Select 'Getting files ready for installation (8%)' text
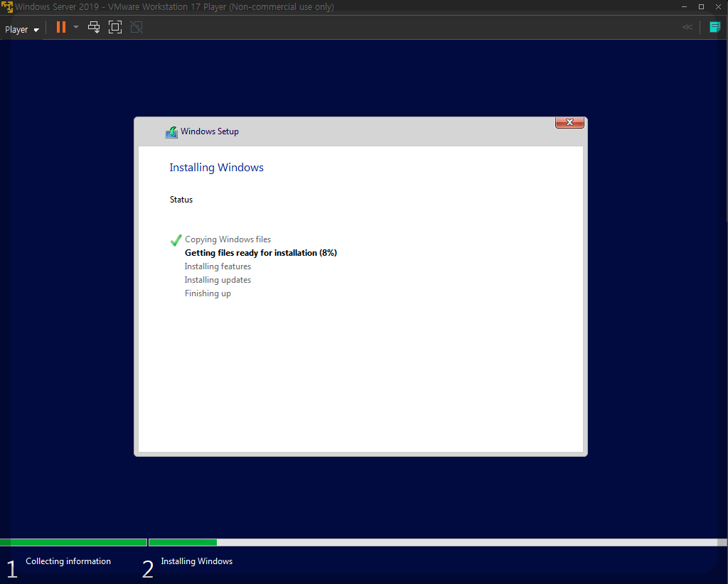The image size is (728, 584). (x=261, y=253)
